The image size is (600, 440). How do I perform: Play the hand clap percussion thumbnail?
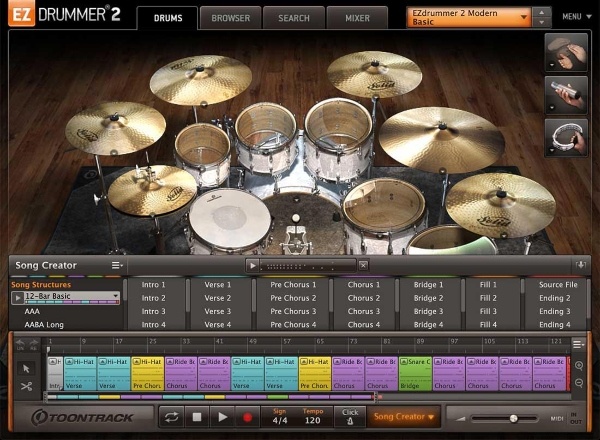click(566, 52)
